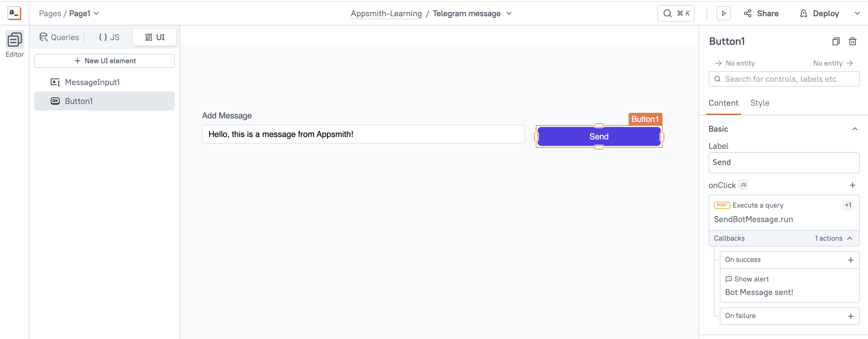Switch to the Style tab
This screenshot has width=868, height=339.
point(759,103)
